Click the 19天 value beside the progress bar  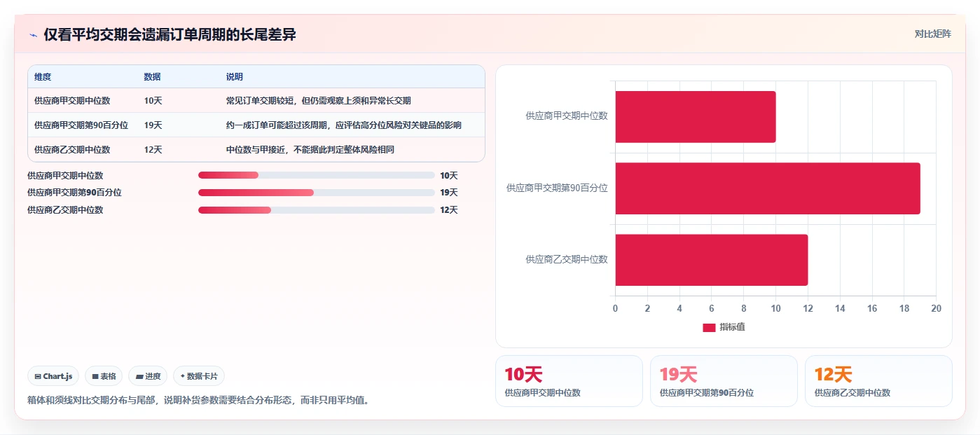pyautogui.click(x=449, y=192)
